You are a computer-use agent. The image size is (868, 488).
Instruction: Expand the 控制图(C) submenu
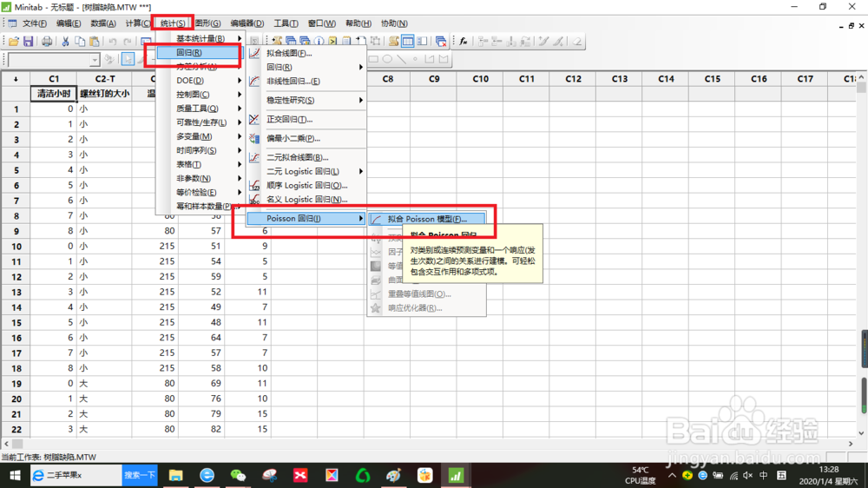[201, 94]
